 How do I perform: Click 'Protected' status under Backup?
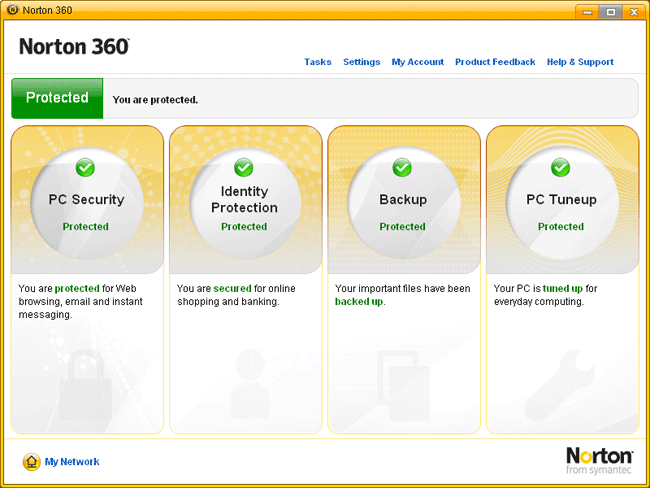coord(402,226)
